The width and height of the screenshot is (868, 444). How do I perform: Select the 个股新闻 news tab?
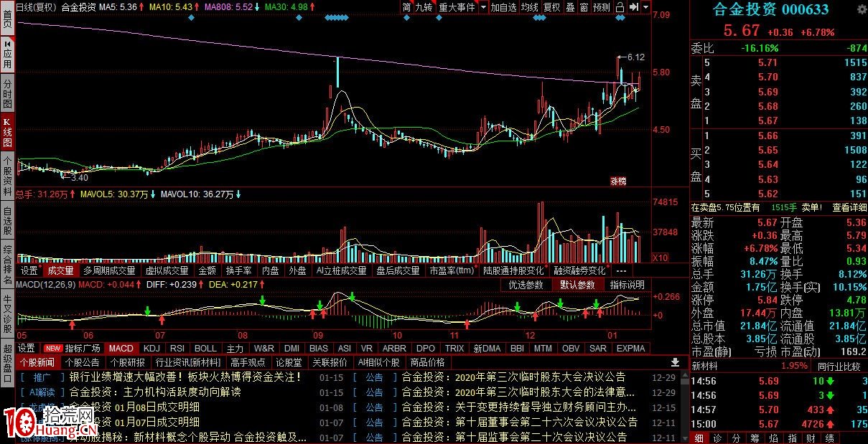click(x=37, y=362)
